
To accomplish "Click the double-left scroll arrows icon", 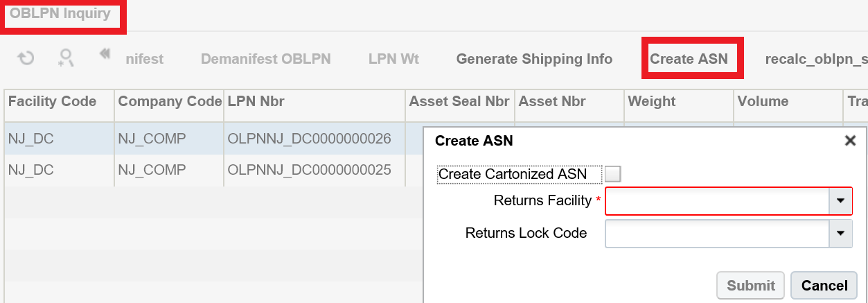I will (x=105, y=54).
